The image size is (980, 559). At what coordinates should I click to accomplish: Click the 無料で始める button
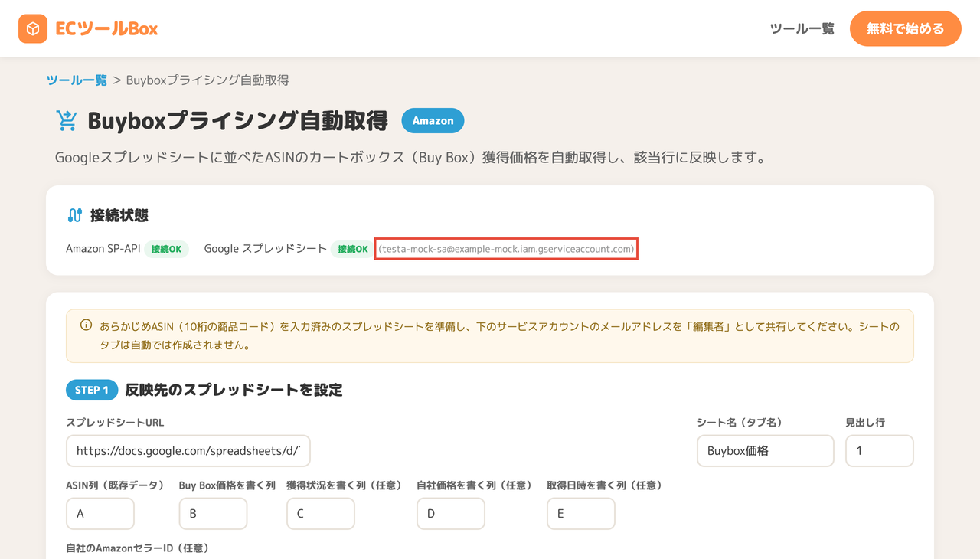905,29
